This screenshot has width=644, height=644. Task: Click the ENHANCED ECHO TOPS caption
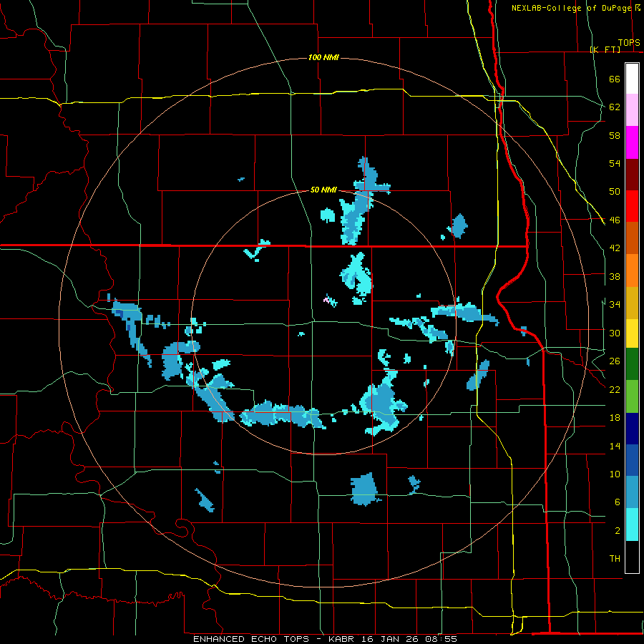251,639
